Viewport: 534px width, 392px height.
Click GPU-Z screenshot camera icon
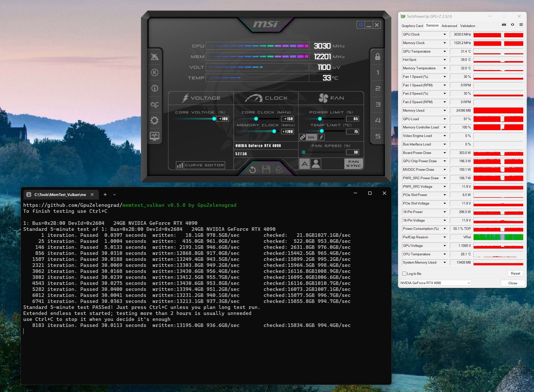(x=504, y=25)
